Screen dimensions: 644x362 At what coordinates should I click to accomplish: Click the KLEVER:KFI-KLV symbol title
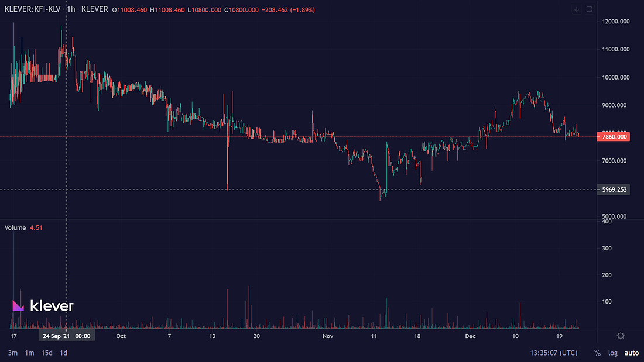[32, 9]
